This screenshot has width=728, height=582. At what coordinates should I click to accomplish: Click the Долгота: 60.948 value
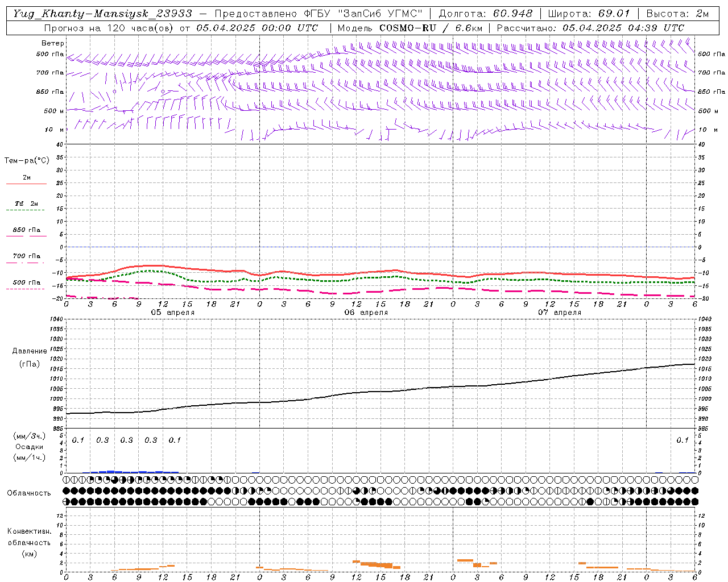(x=486, y=14)
